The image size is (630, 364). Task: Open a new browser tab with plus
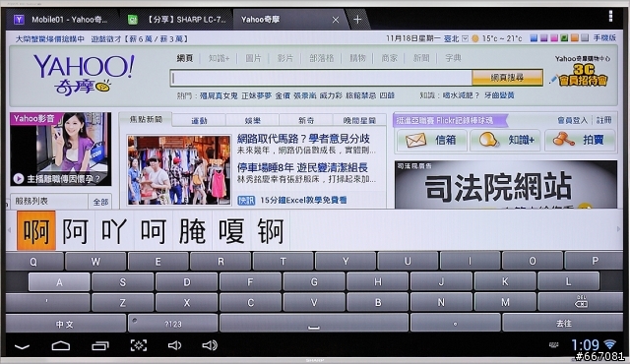357,20
